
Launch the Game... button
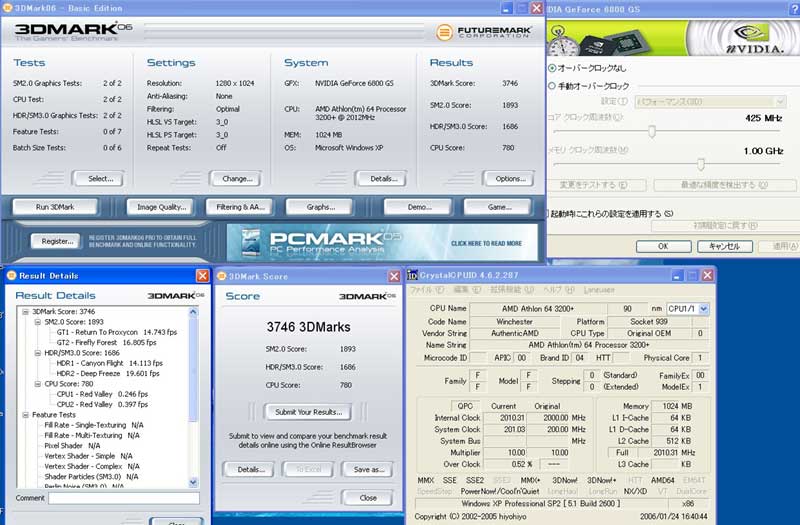(x=499, y=207)
